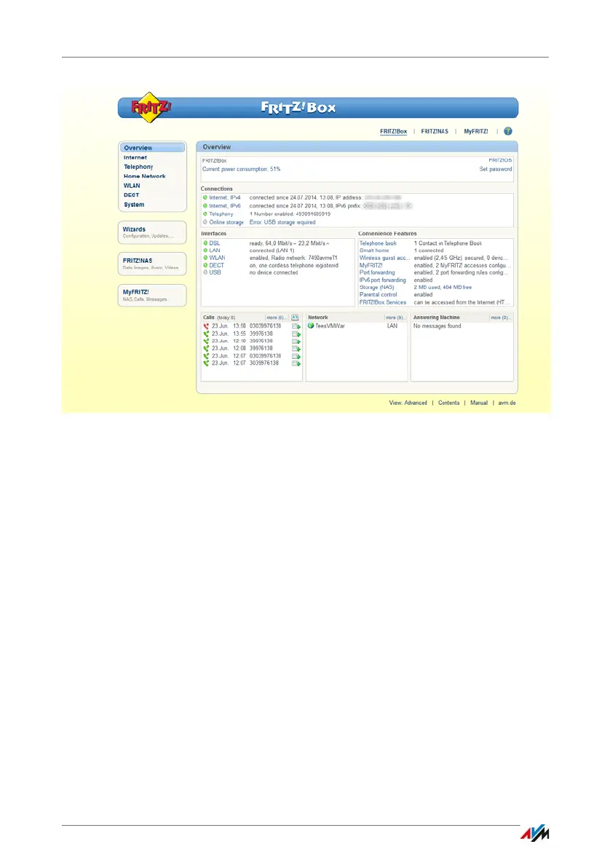Viewport: 610px width, 868px height.
Task: Open the phone book icon in Calls panel
Action: [295, 317]
